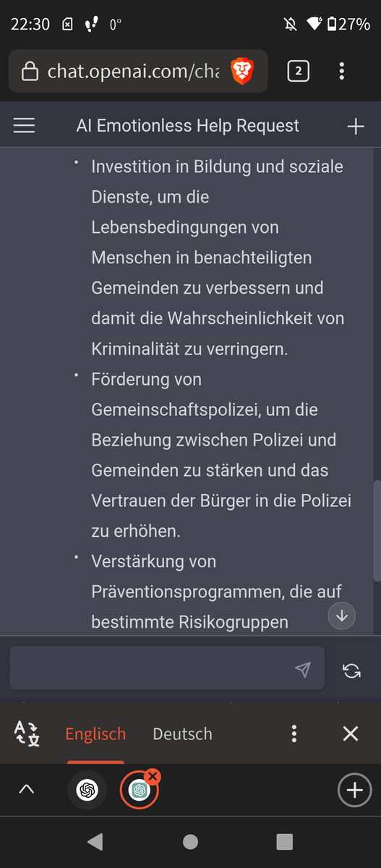Switch to the first ChatGPT tab

87,790
